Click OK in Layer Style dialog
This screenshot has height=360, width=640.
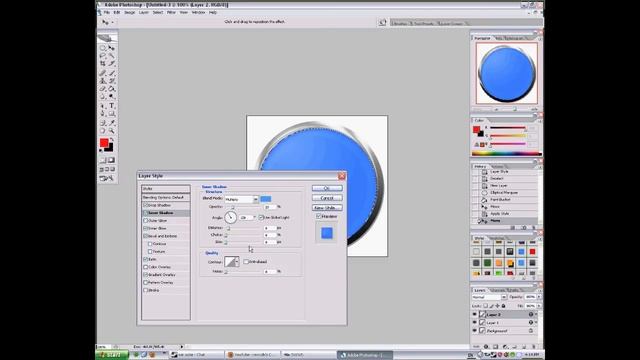(327, 188)
